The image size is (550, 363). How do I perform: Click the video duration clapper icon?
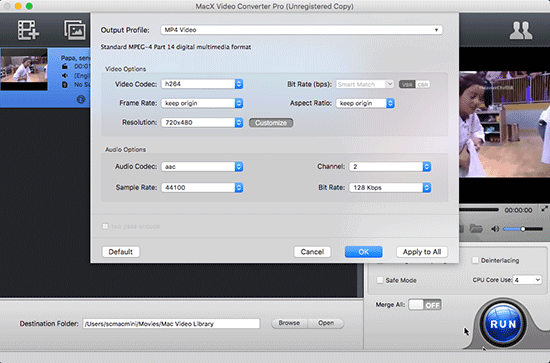click(65, 67)
